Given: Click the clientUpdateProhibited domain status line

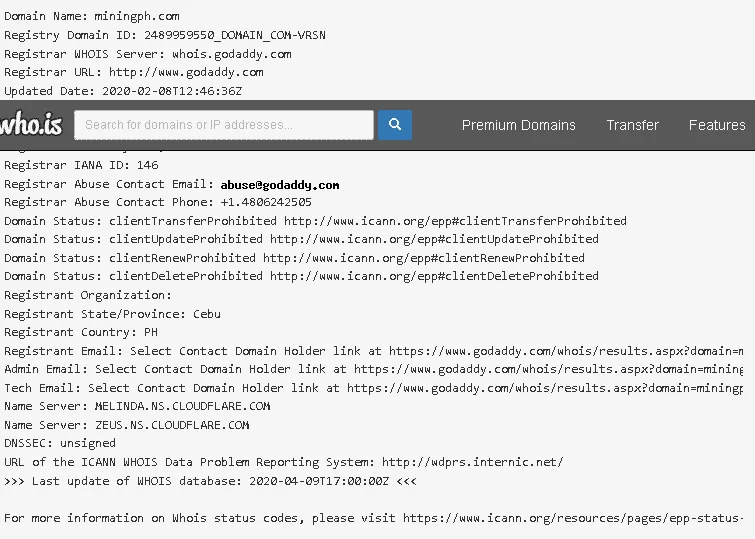Looking at the screenshot, I should [301, 239].
